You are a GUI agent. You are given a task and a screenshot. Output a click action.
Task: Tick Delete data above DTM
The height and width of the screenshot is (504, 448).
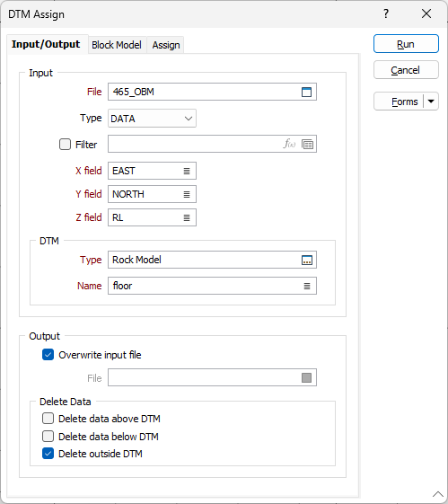point(48,419)
